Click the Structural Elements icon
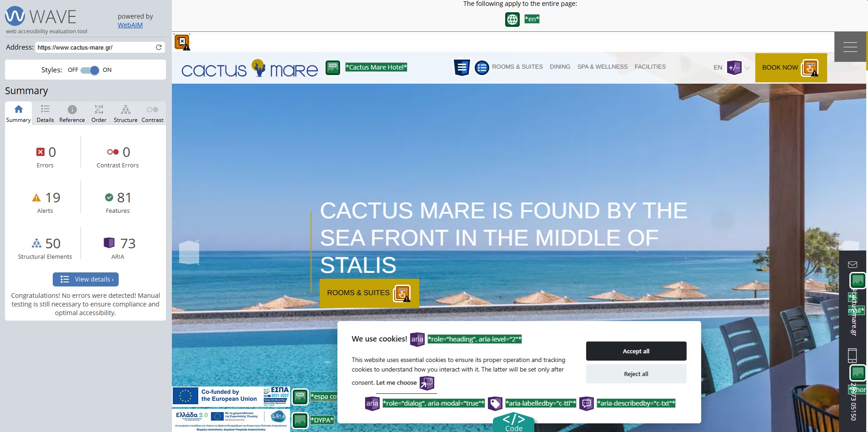The width and height of the screenshot is (868, 432). click(36, 243)
